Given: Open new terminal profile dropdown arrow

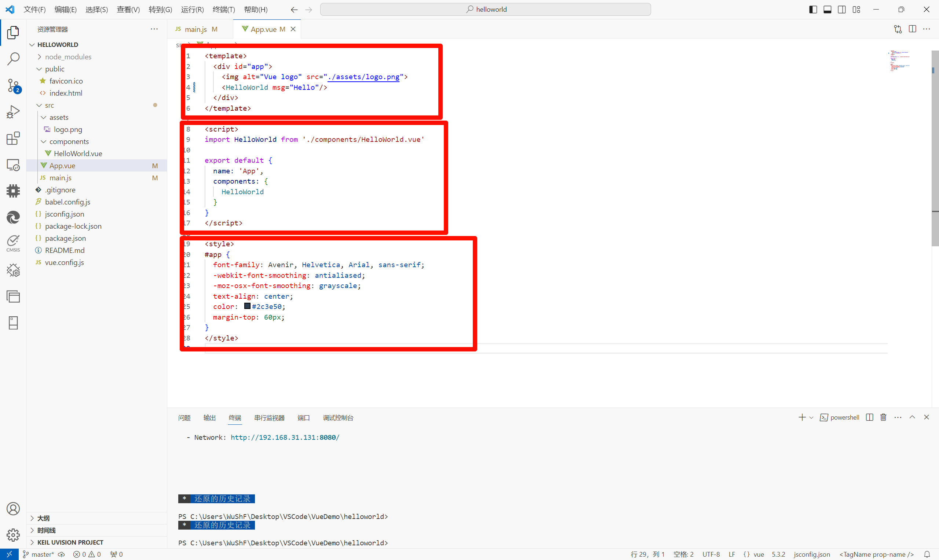Looking at the screenshot, I should (x=811, y=417).
